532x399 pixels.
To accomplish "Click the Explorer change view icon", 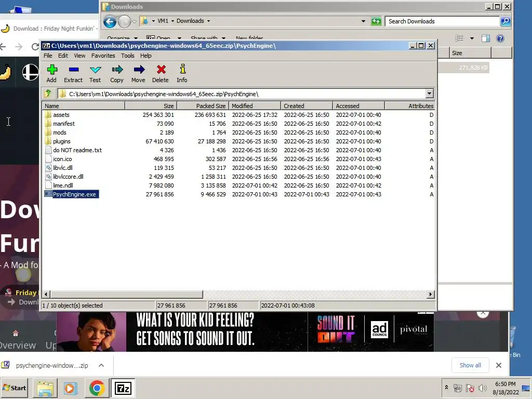I will (459, 38).
